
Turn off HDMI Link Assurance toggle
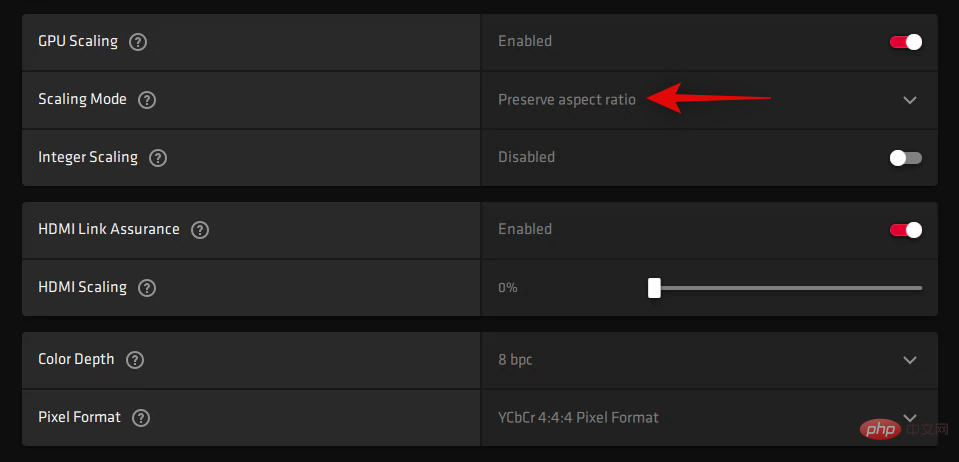tap(905, 230)
